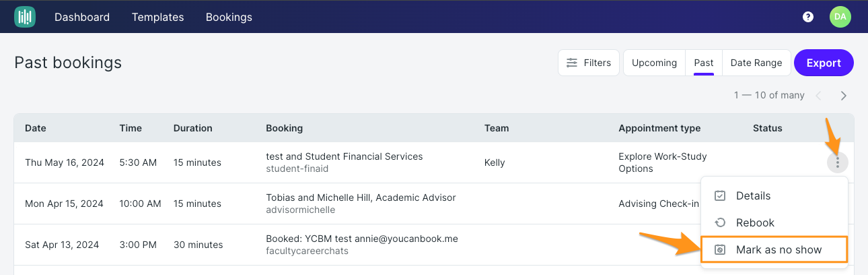Viewport: 868px width, 275px height.
Task: Export the bookings list
Action: click(824, 63)
